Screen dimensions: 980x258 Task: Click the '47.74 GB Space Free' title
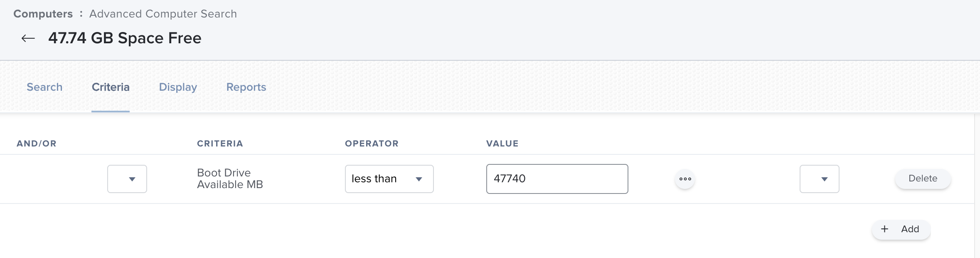pyautogui.click(x=125, y=38)
